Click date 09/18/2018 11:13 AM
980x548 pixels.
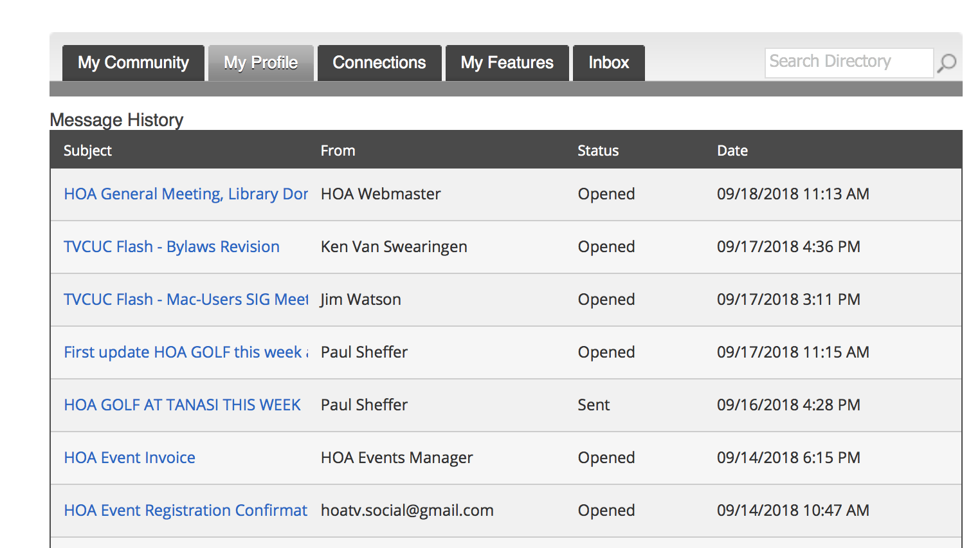coord(793,194)
